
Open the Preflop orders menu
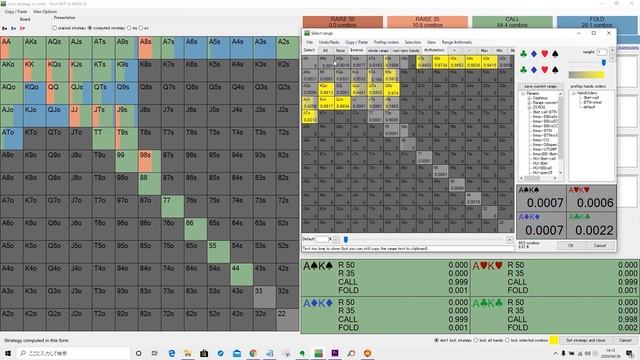pos(386,42)
